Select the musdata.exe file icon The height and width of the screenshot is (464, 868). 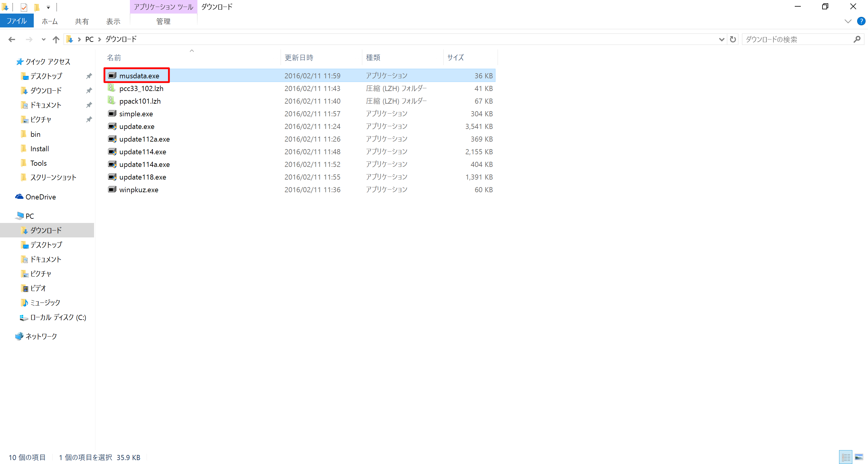click(x=112, y=76)
